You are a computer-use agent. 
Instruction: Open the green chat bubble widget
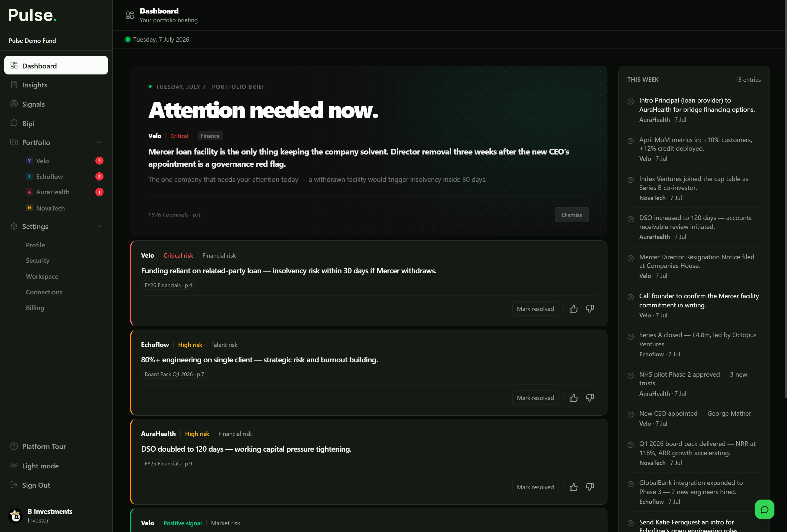[x=764, y=509]
